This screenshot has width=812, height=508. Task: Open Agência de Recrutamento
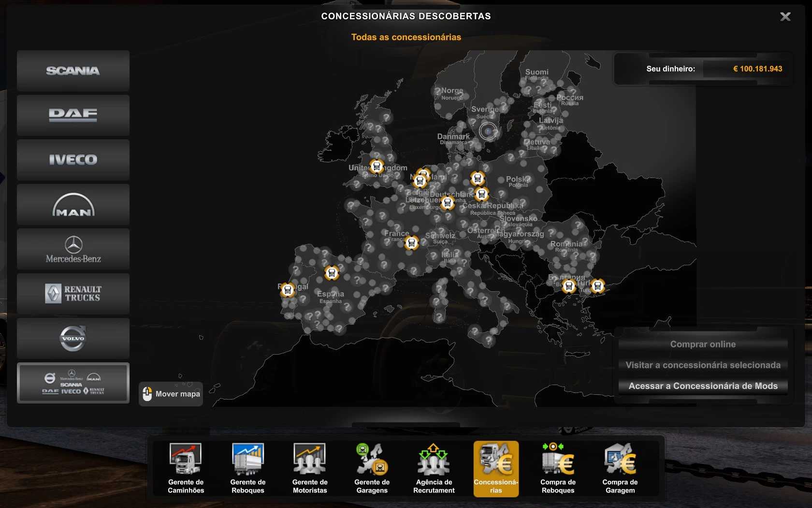tap(434, 468)
